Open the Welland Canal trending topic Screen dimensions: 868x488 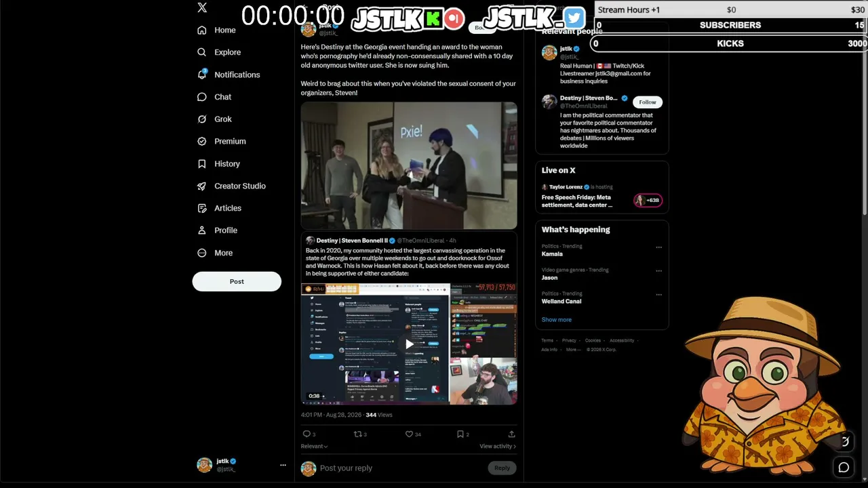coord(561,302)
